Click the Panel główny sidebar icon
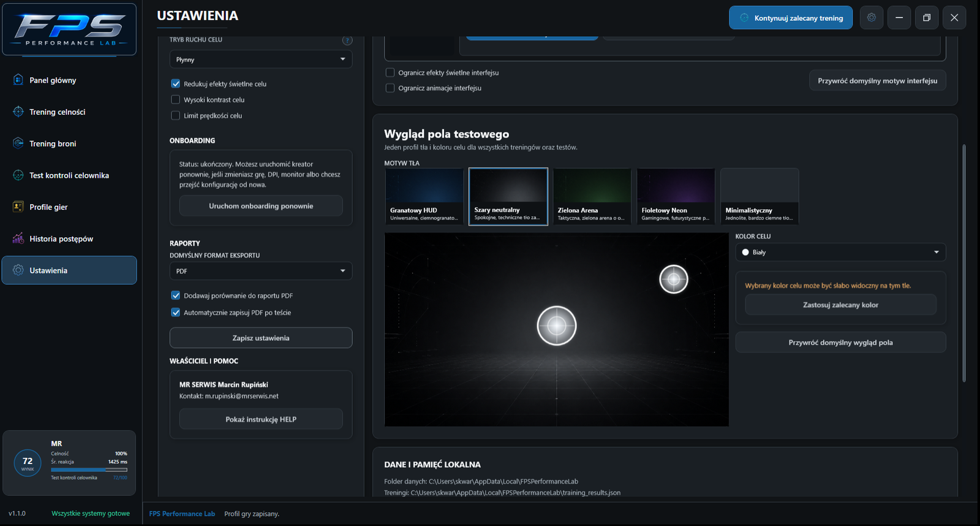 (x=18, y=80)
